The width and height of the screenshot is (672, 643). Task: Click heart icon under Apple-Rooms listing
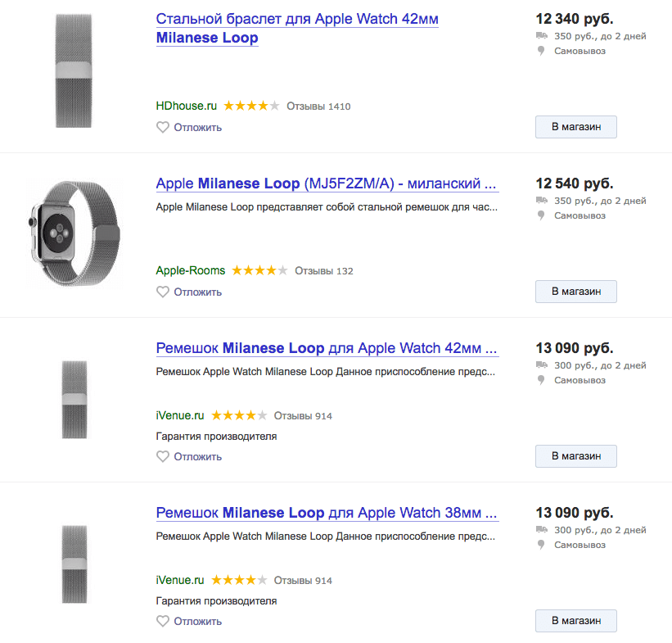162,292
